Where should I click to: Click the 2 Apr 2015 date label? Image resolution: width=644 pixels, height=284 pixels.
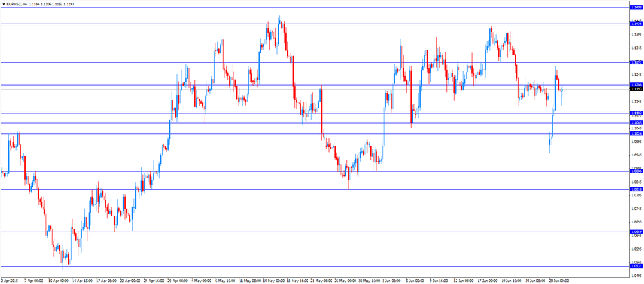click(x=9, y=281)
